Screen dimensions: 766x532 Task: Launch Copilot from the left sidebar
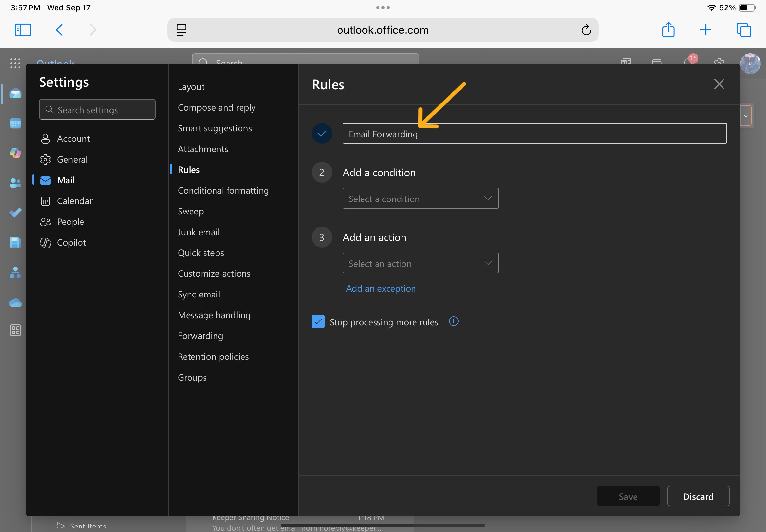click(15, 153)
